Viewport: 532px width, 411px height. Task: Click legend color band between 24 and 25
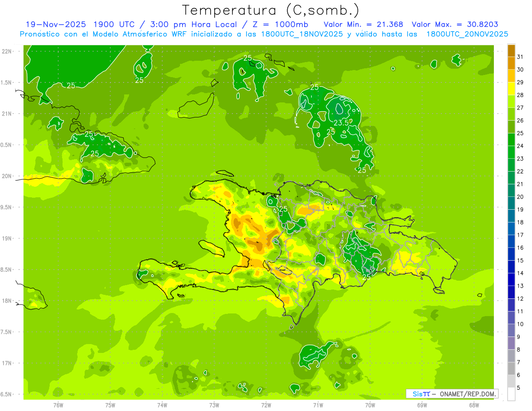pyautogui.click(x=511, y=140)
